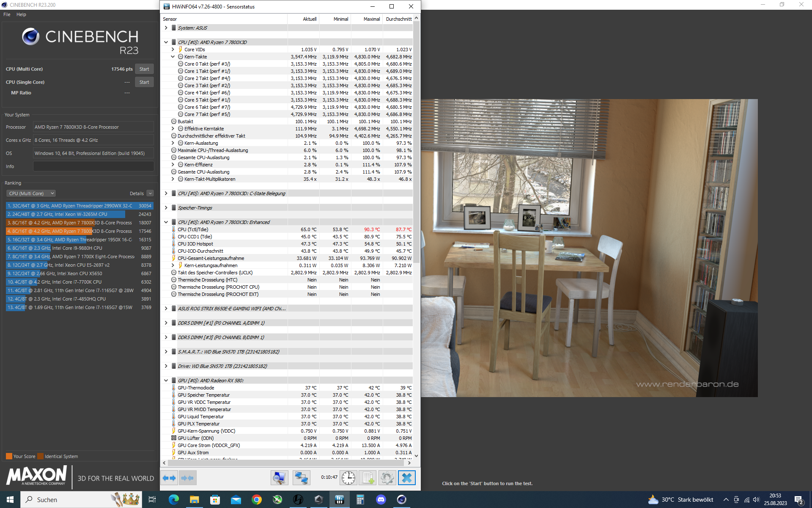
Task: Collapse the CPU Ryzen 7 7800X3D sensor group
Action: (x=166, y=42)
